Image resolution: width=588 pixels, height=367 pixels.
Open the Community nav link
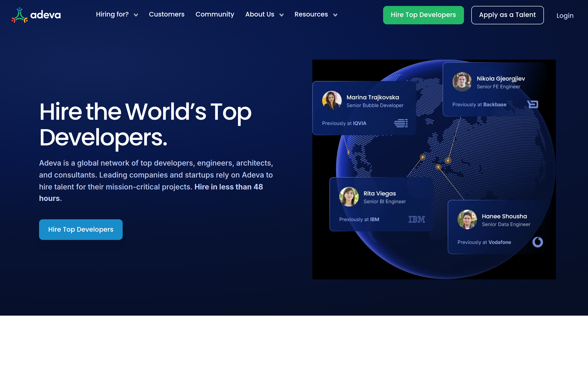[x=215, y=14]
